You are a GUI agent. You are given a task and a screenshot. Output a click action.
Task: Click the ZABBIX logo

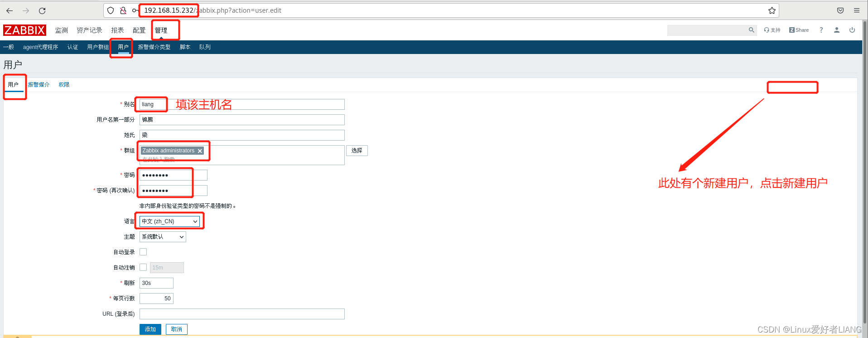(x=24, y=30)
